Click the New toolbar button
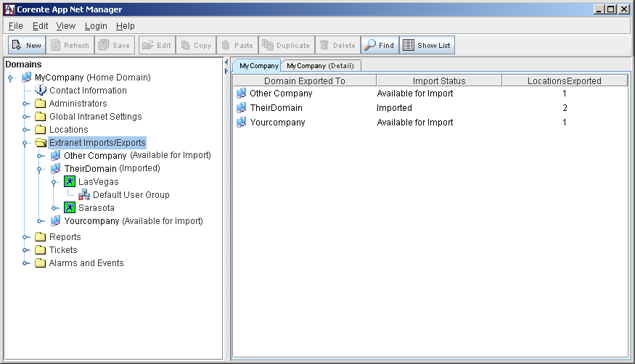The height and width of the screenshot is (364, 635). (x=27, y=45)
